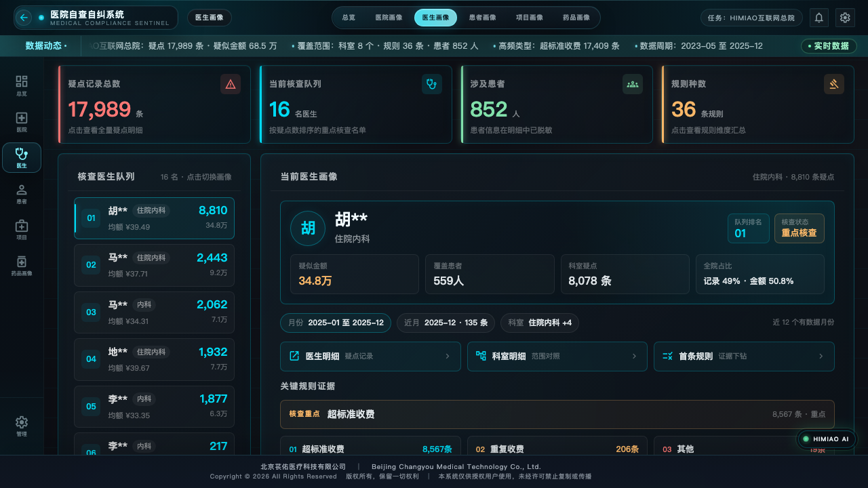868x488 pixels.
Task: Click 重点核查 status badge
Action: click(x=799, y=228)
